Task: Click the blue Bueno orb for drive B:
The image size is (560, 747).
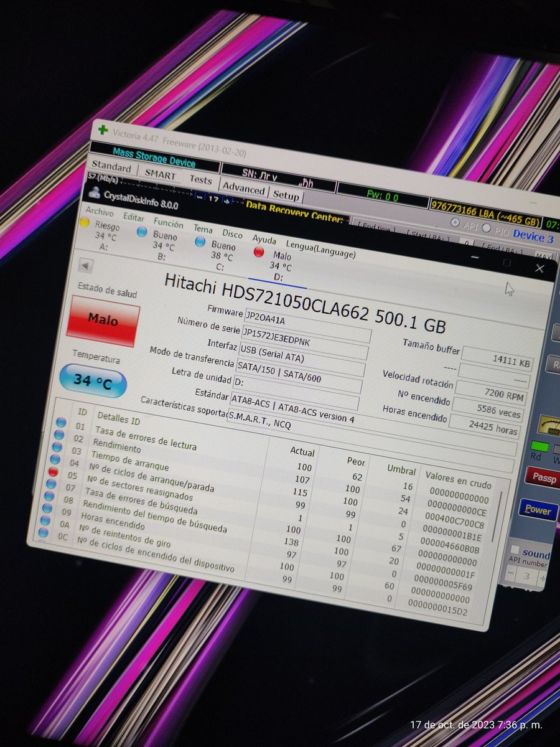Action: coord(142,232)
